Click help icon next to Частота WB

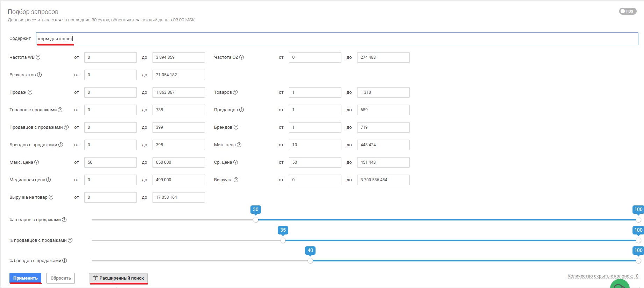(x=38, y=57)
